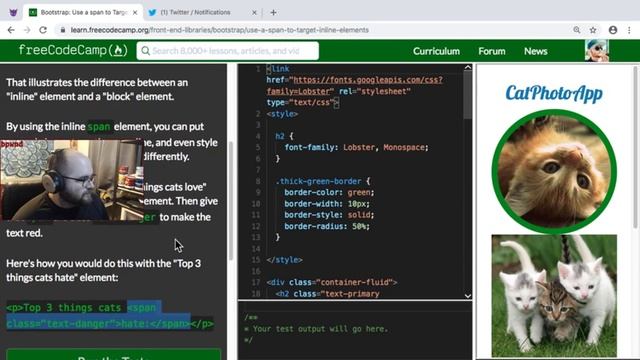
Task: Click the border-radius: 50% line
Action: point(327,226)
